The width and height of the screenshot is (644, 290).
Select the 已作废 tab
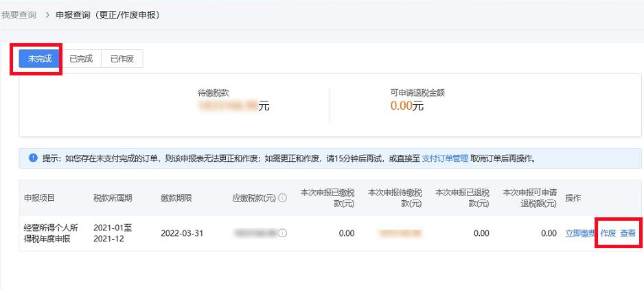pos(122,59)
